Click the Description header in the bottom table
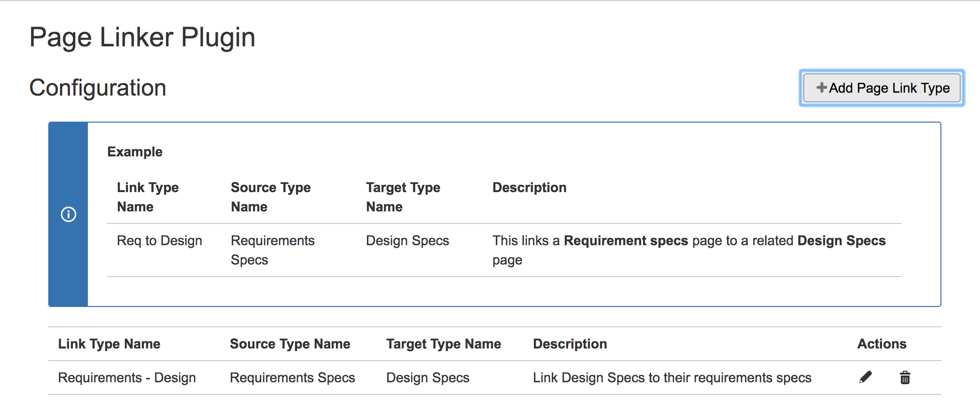 570,344
